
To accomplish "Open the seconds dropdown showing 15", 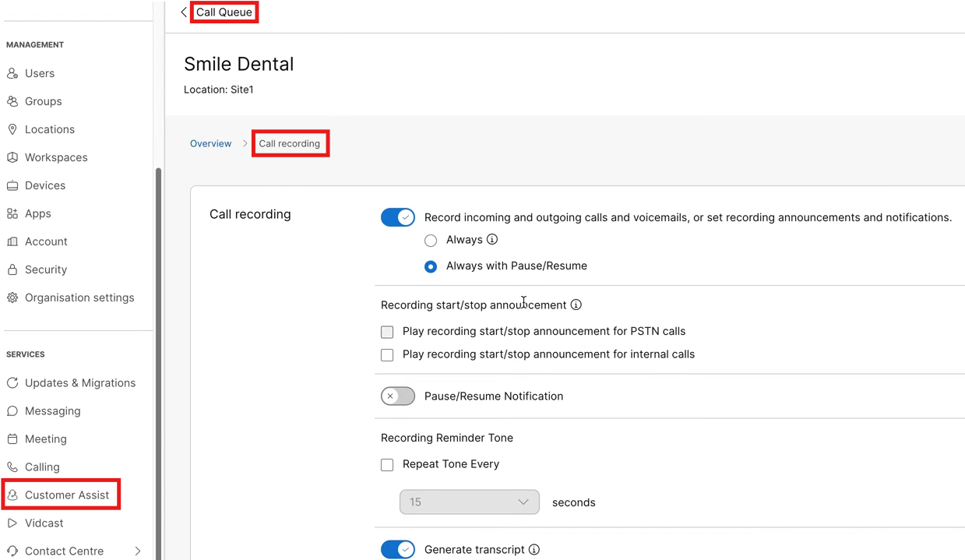I will click(469, 502).
